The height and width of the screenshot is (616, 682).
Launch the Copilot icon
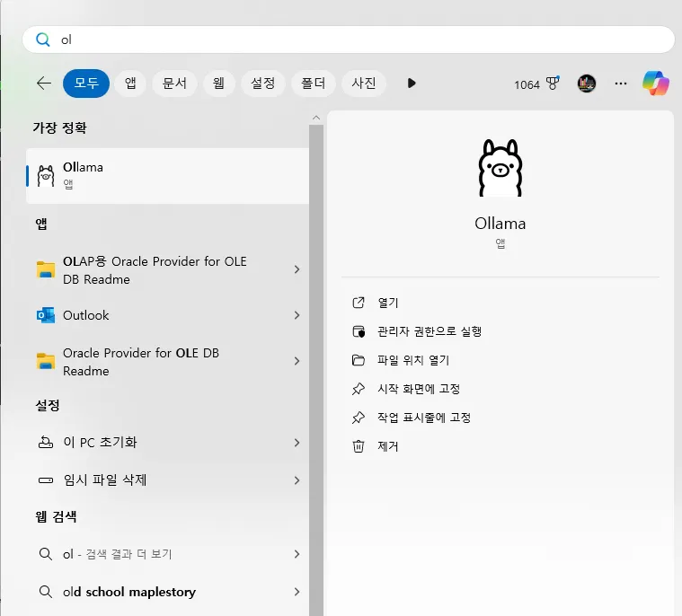[655, 83]
